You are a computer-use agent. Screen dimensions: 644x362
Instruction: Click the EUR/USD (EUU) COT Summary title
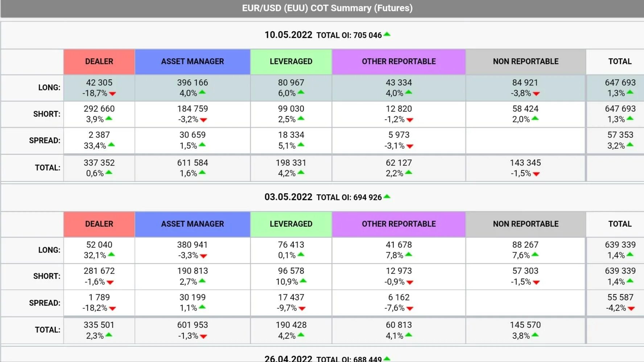point(327,8)
